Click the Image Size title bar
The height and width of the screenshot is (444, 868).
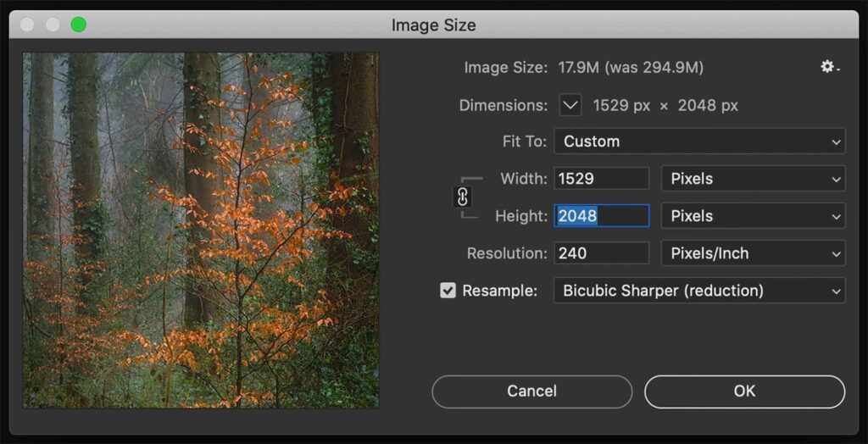coord(433,25)
